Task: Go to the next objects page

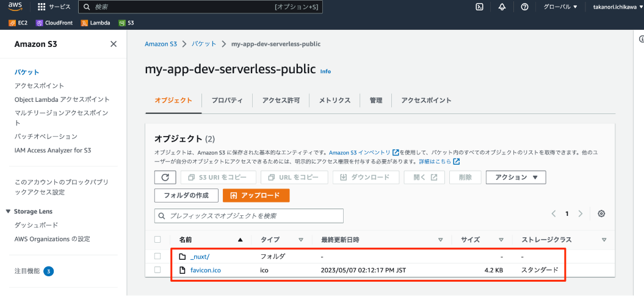Action: pos(581,213)
